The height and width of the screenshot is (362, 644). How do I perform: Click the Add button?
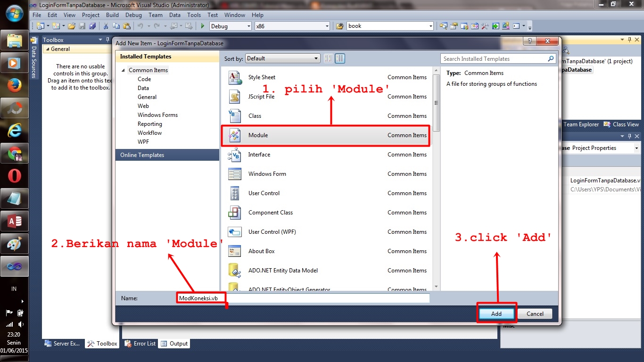tap(496, 313)
